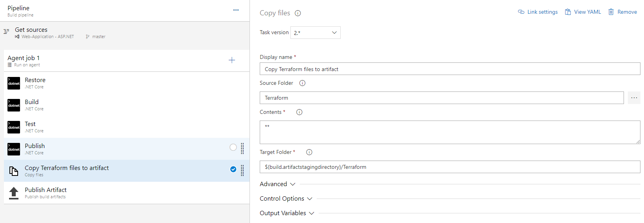This screenshot has height=223, width=644.
Task: Expand the Advanced section
Action: 277,184
